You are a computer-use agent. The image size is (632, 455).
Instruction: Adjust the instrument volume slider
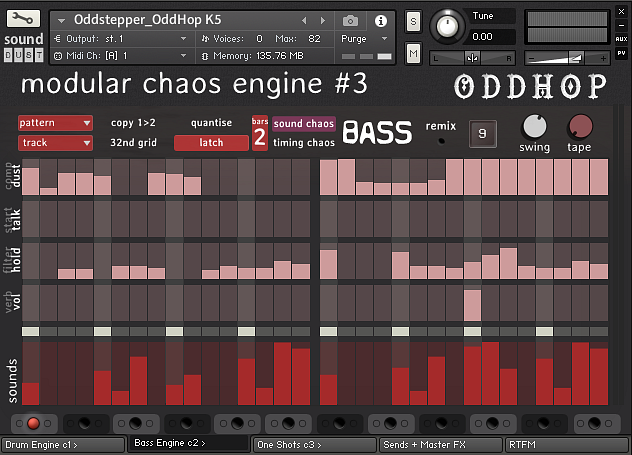(x=567, y=58)
